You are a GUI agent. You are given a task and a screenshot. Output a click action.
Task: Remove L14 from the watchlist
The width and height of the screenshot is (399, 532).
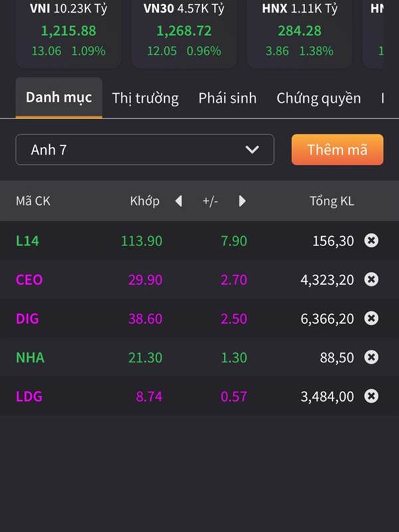[371, 241]
